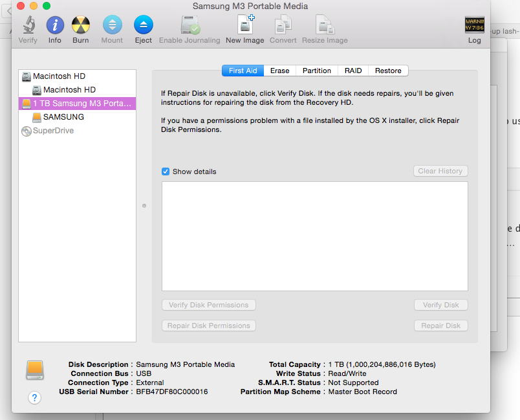The height and width of the screenshot is (420, 520).
Task: Click the Repair Disk Permissions button
Action: tap(209, 326)
